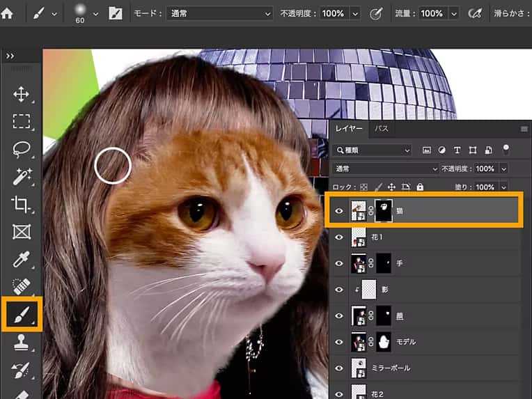
Task: Hide the 影 layer
Action: [x=339, y=290]
